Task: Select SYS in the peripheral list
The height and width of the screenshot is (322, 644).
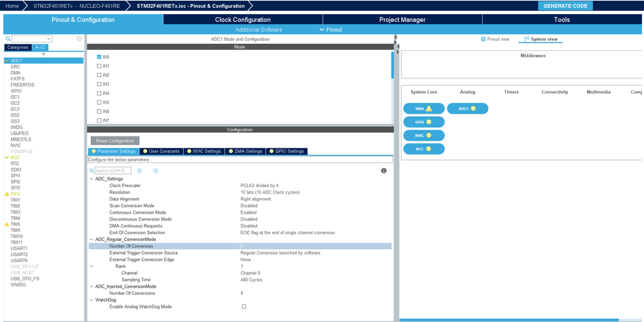Action: [15, 194]
